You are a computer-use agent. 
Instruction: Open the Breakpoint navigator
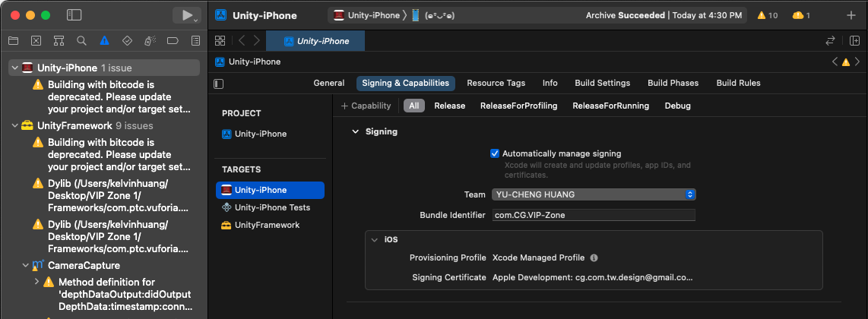click(173, 40)
